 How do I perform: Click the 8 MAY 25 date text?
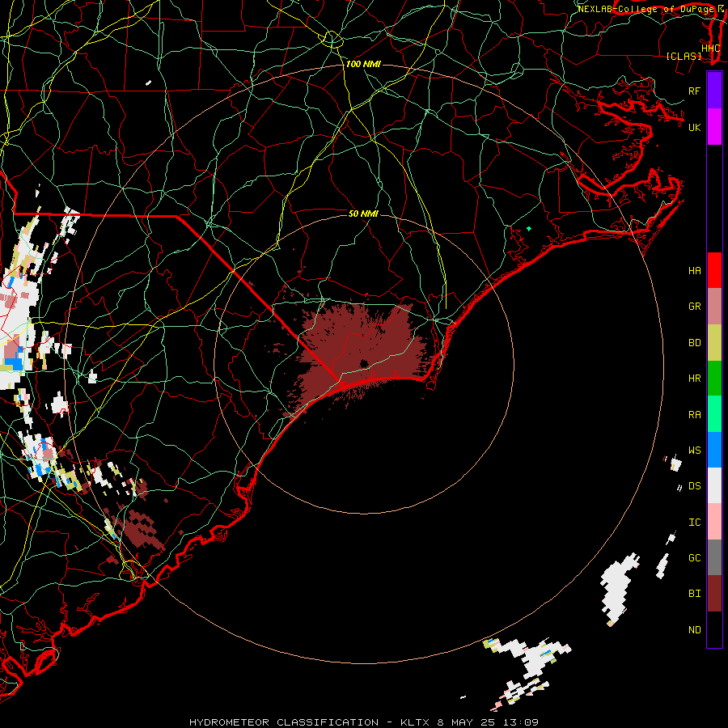[466, 722]
